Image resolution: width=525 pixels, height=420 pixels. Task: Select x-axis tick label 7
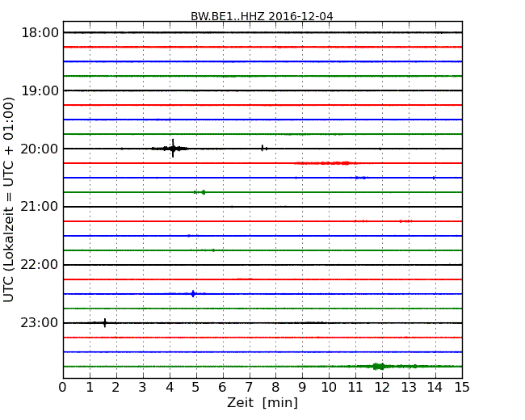click(x=249, y=388)
